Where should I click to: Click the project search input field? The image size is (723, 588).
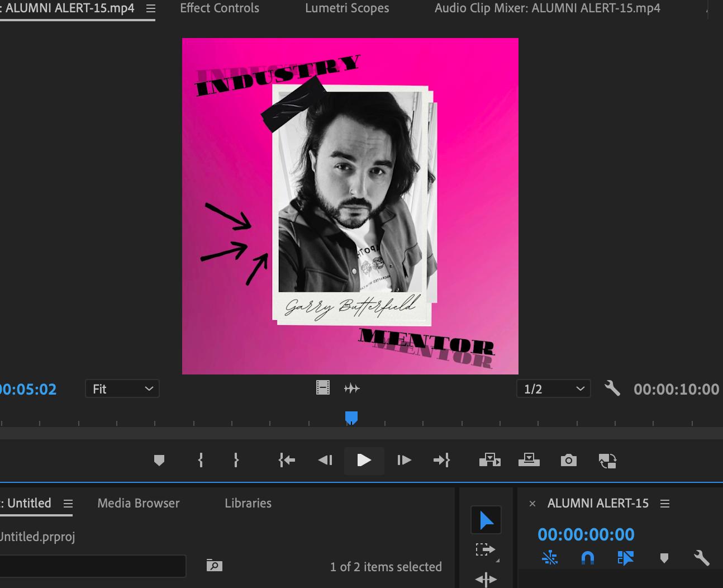[93, 566]
